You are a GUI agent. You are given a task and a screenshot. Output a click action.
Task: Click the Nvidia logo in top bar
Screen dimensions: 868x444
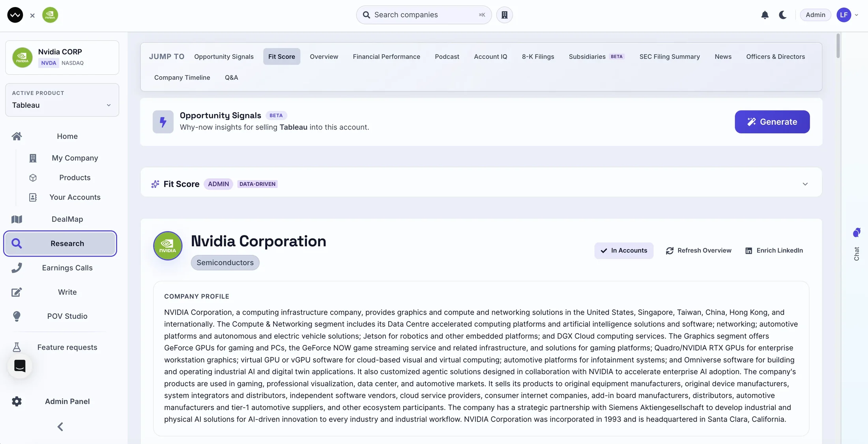(50, 15)
